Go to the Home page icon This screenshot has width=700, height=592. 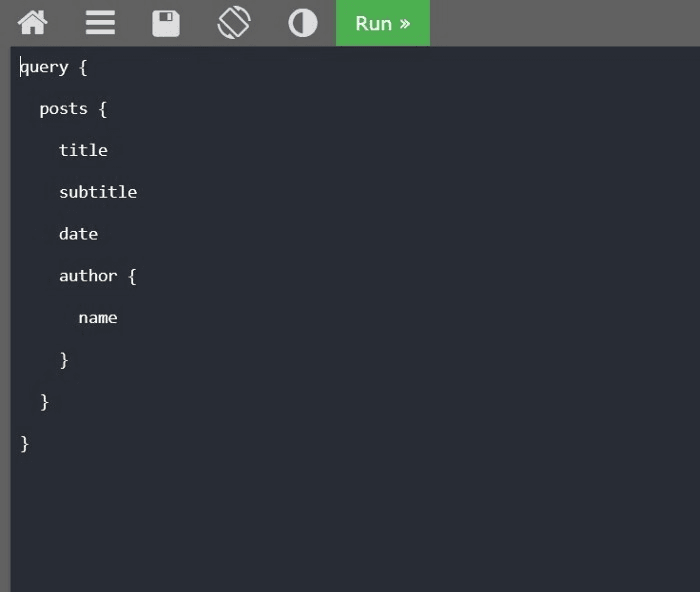coord(33,23)
